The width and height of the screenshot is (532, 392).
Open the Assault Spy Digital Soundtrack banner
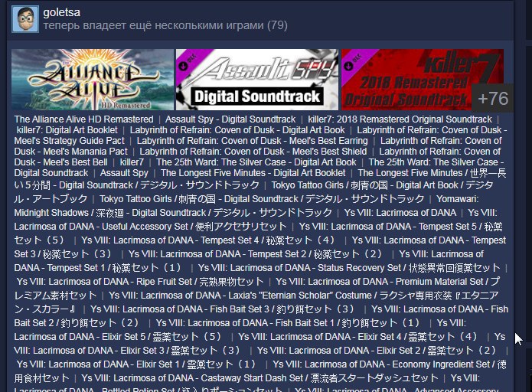click(257, 80)
